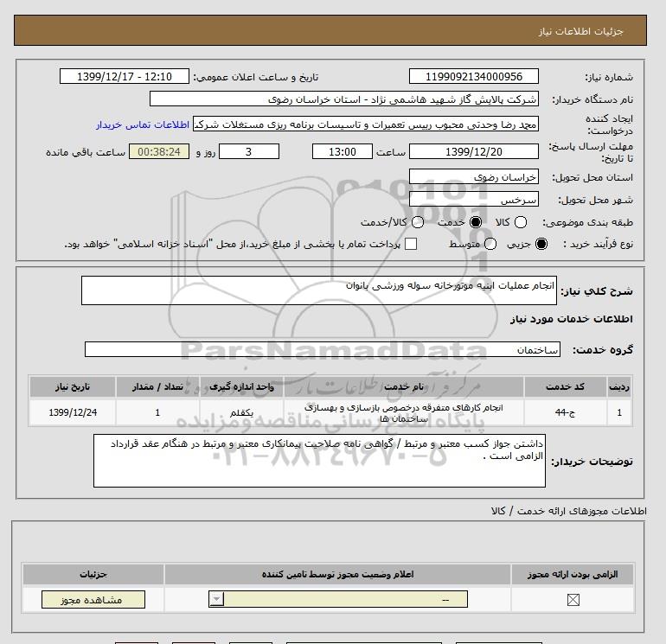Select the کالا radio button
This screenshot has width=666, height=644.
(x=521, y=222)
